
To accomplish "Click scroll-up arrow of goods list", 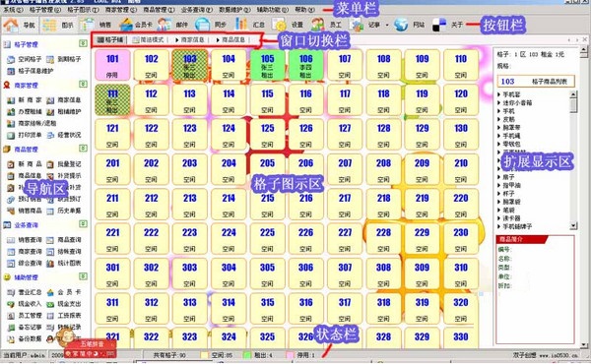I will pos(573,94).
